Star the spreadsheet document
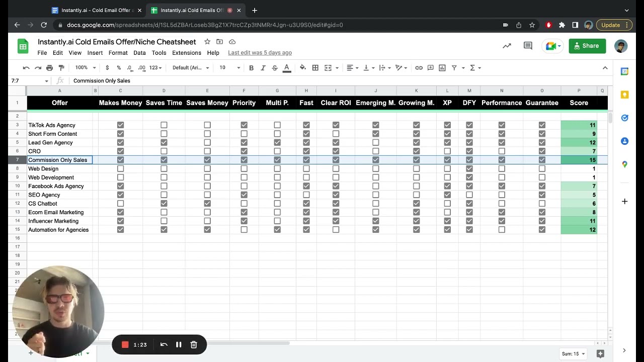 tap(207, 42)
